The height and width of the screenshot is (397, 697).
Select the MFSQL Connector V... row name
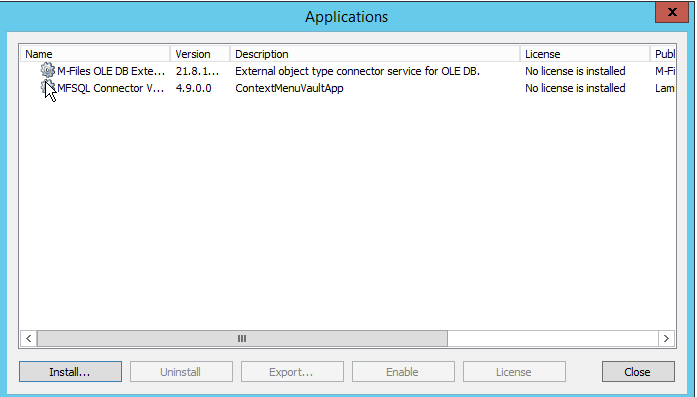[111, 88]
